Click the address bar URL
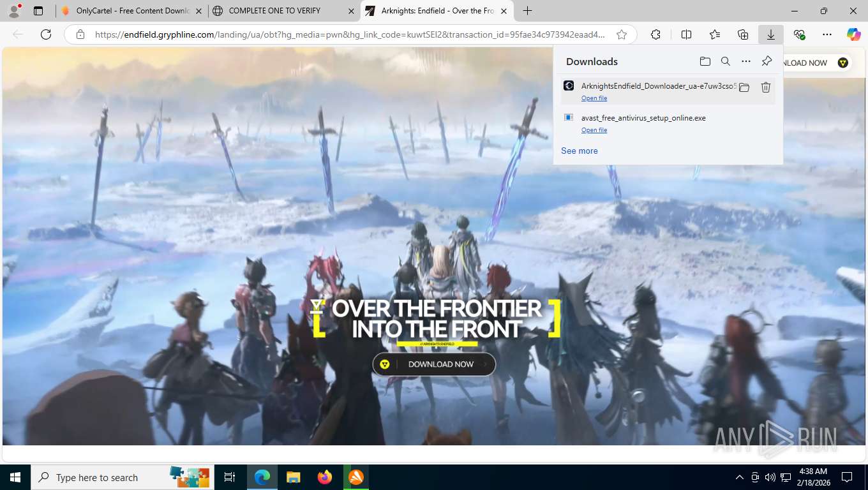The width and height of the screenshot is (868, 490). [x=350, y=34]
